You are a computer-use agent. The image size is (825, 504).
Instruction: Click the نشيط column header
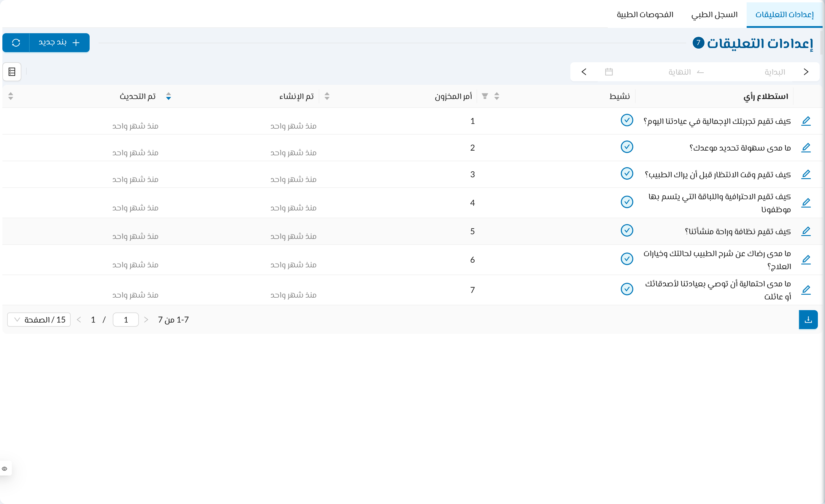click(x=619, y=96)
